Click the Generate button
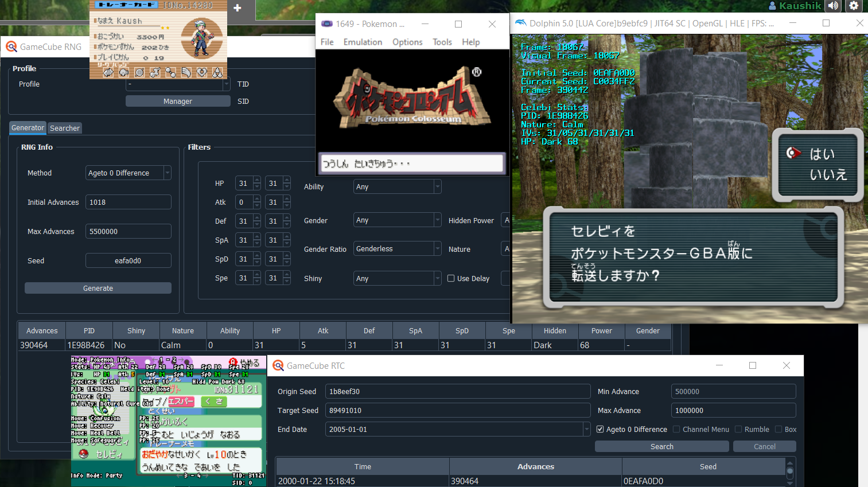Screen dimensions: 868x487 pos(98,288)
